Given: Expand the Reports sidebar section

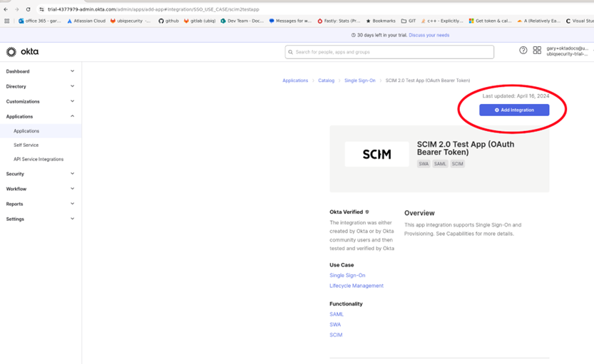Looking at the screenshot, I should [40, 204].
